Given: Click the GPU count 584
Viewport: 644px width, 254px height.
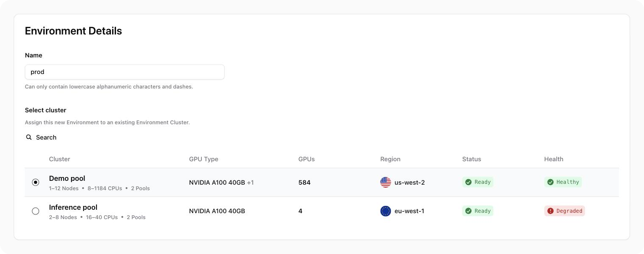Looking at the screenshot, I should click(304, 183).
